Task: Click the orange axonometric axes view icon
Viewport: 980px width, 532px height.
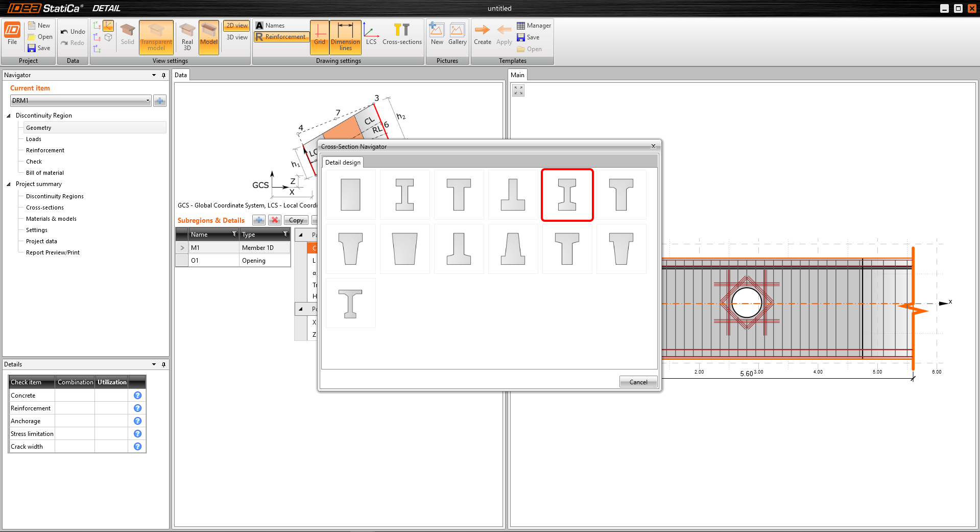Action: [x=108, y=26]
